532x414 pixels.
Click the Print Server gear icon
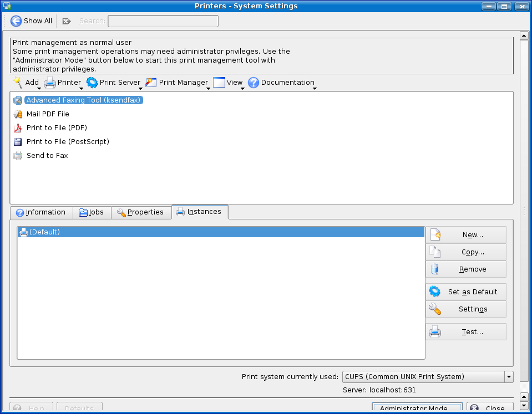click(92, 83)
